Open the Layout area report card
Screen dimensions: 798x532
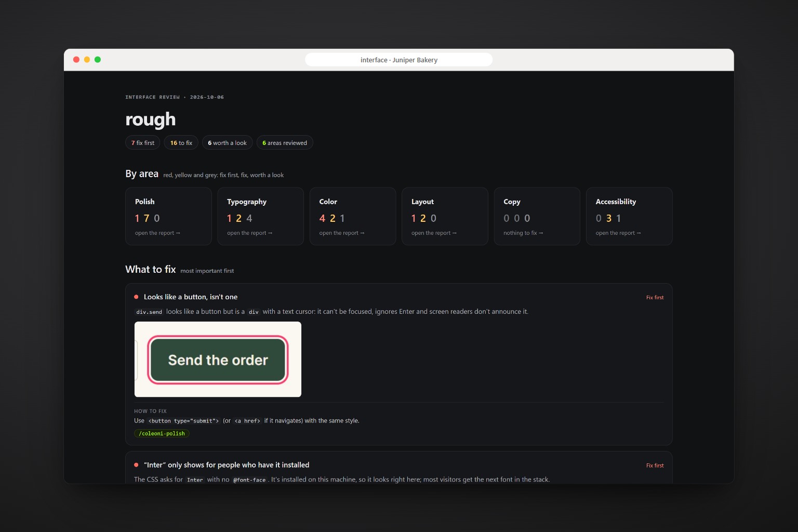[445, 216]
